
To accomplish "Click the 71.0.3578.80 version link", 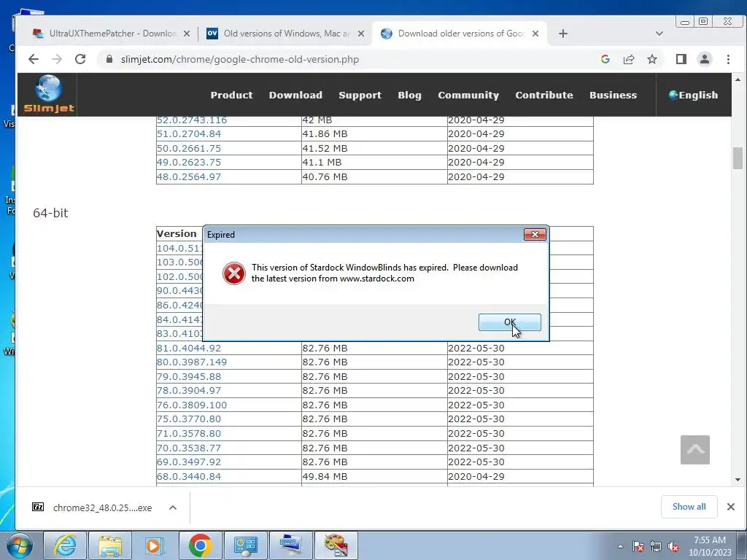I will click(189, 434).
